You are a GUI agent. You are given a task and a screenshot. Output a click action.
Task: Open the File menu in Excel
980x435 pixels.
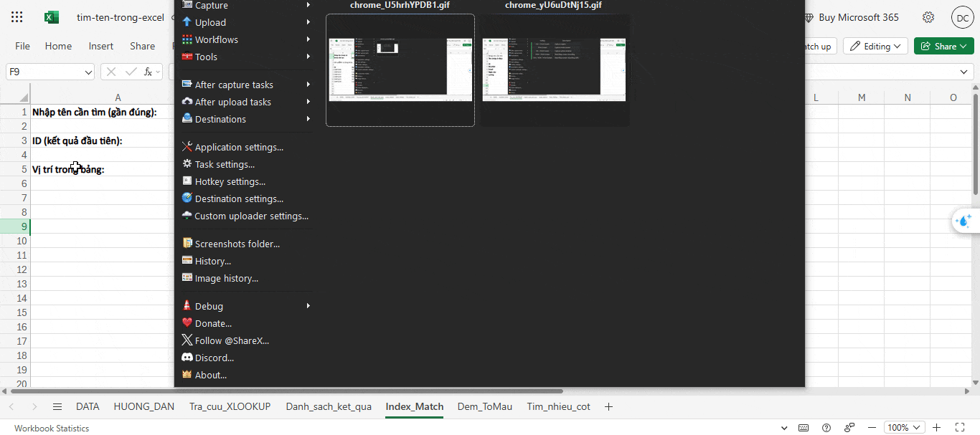pos(22,46)
